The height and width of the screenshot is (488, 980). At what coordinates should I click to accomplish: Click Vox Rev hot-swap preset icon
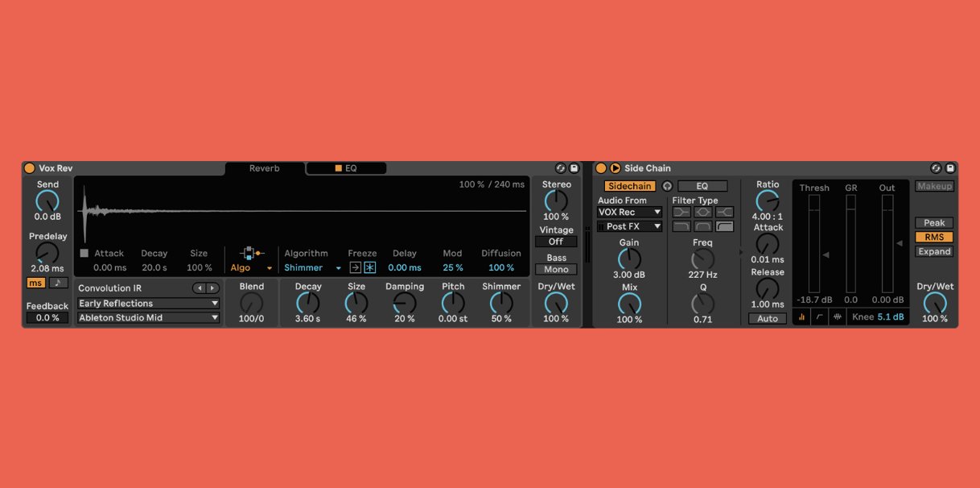point(561,168)
